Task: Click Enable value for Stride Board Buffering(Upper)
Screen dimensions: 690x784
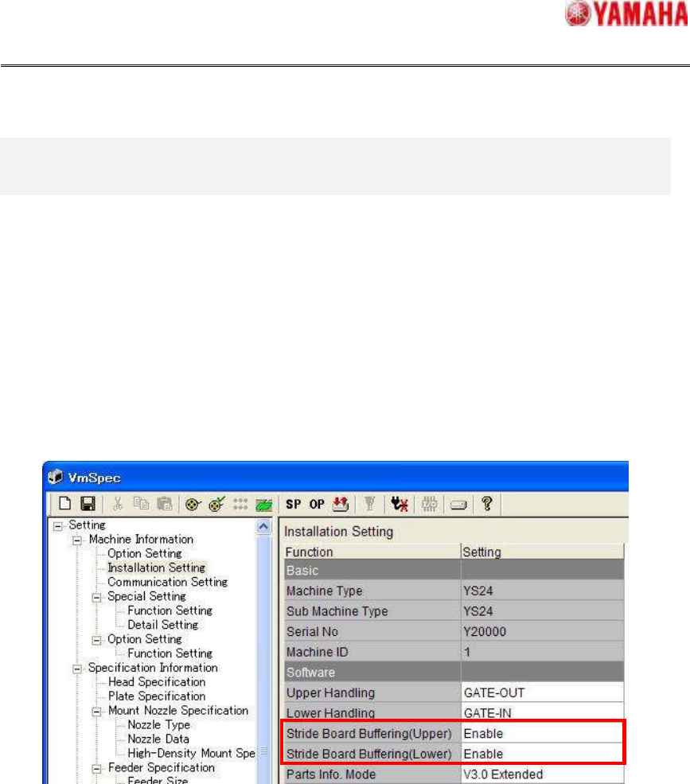Action: [x=543, y=734]
